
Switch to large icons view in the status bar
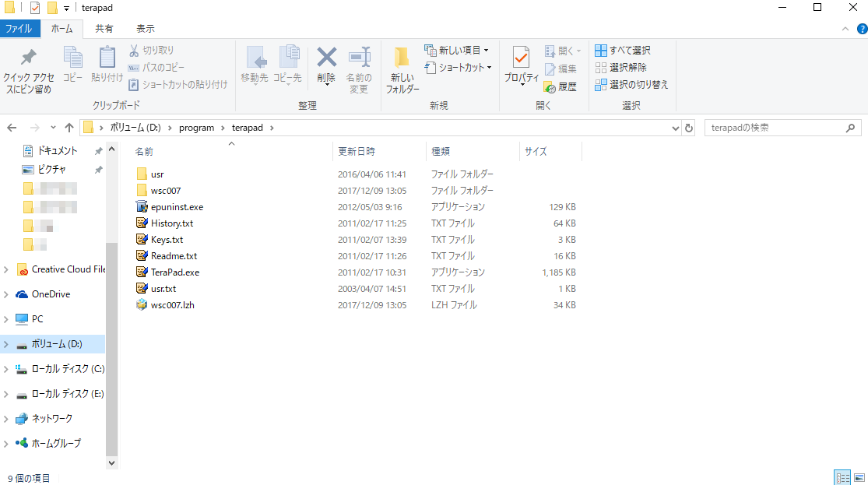tap(858, 477)
